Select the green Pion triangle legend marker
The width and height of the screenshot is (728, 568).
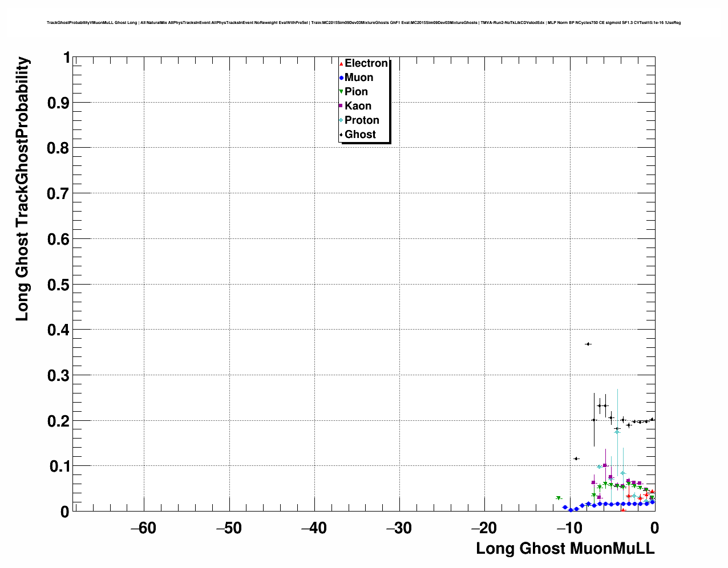pyautogui.click(x=341, y=92)
